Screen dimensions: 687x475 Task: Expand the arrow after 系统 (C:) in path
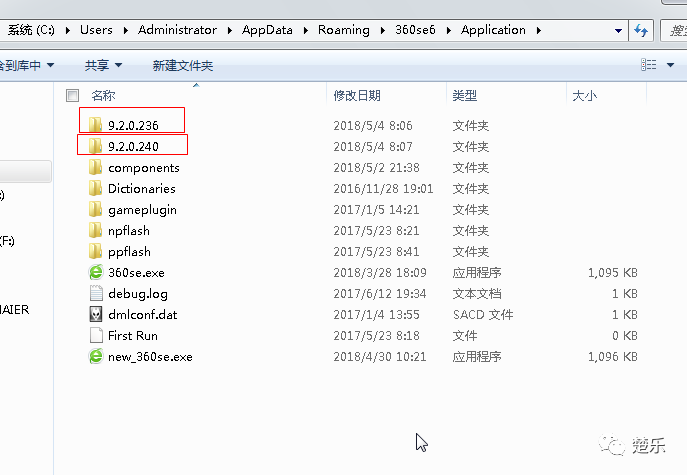pyautogui.click(x=67, y=30)
